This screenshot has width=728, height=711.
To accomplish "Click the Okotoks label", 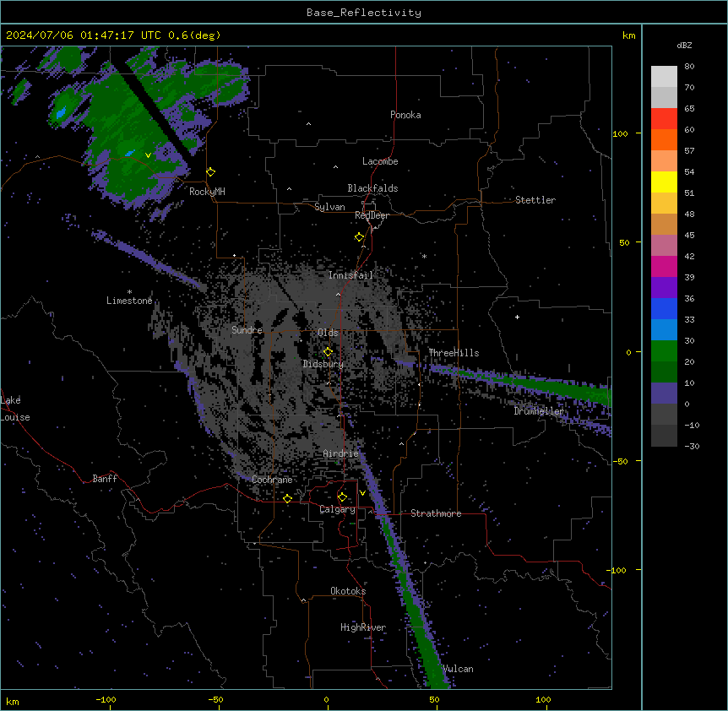I will click(x=348, y=591).
